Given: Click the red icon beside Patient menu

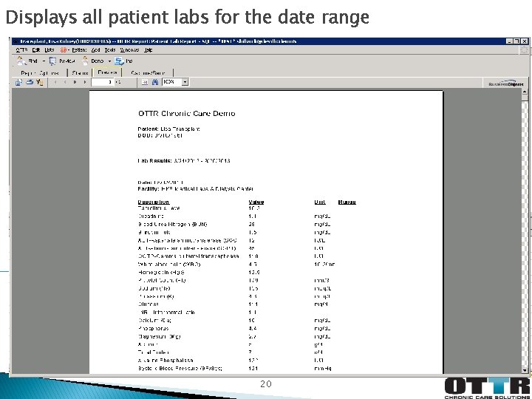Looking at the screenshot, I should coord(64,50).
